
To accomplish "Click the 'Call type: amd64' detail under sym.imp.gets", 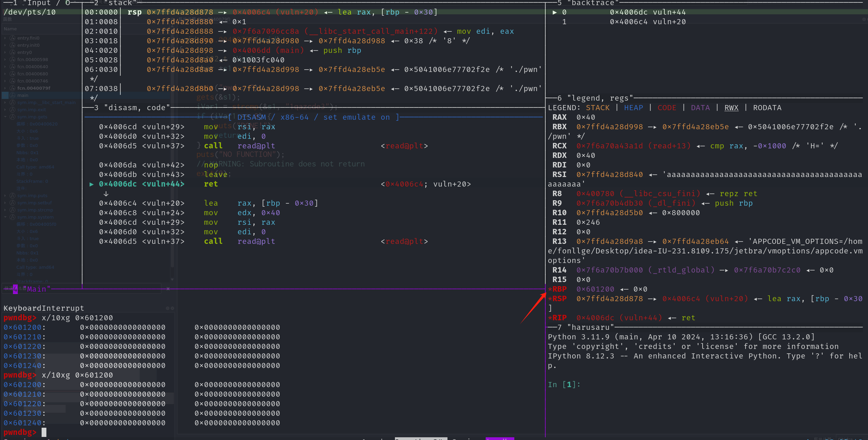I will coord(35,167).
